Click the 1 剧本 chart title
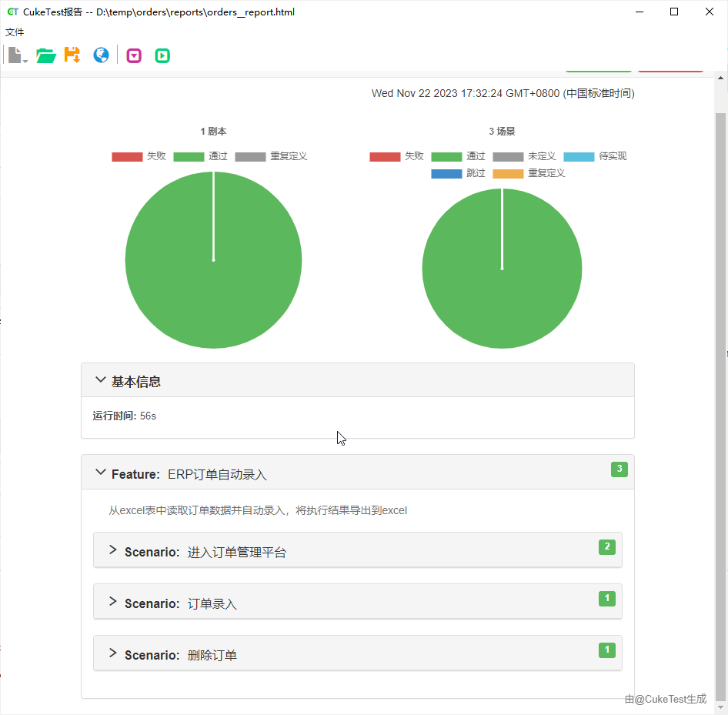The width and height of the screenshot is (728, 715). 214,132
